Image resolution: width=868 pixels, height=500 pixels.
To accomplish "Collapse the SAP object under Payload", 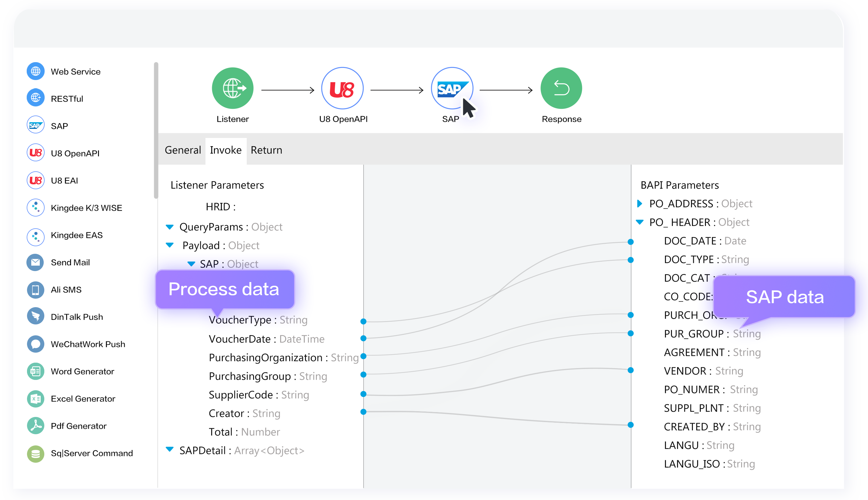I will click(191, 264).
